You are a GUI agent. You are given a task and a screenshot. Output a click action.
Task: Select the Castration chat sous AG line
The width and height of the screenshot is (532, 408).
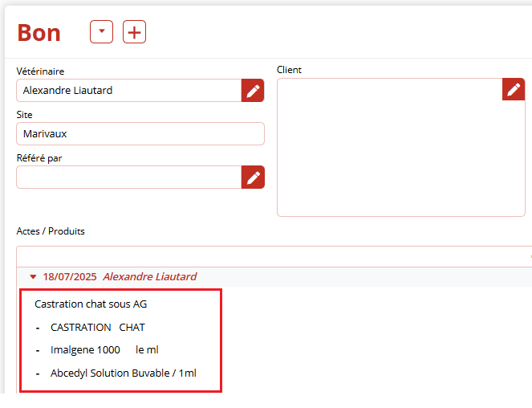(x=91, y=304)
